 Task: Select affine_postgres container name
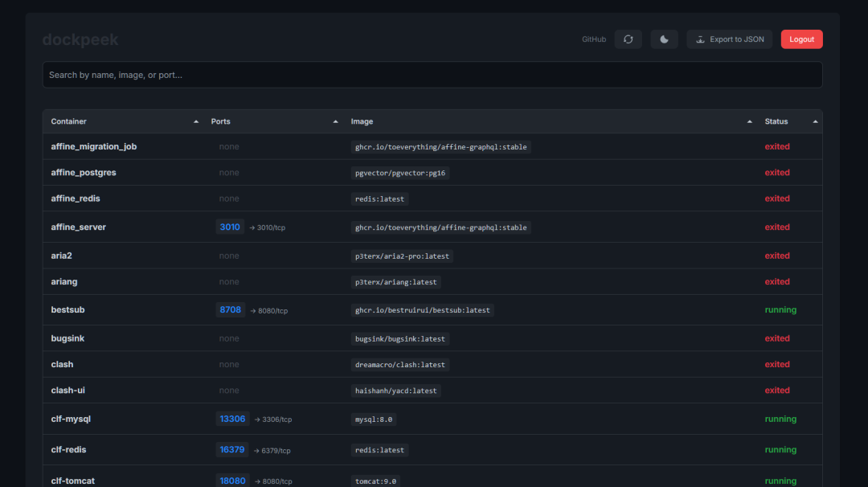84,173
